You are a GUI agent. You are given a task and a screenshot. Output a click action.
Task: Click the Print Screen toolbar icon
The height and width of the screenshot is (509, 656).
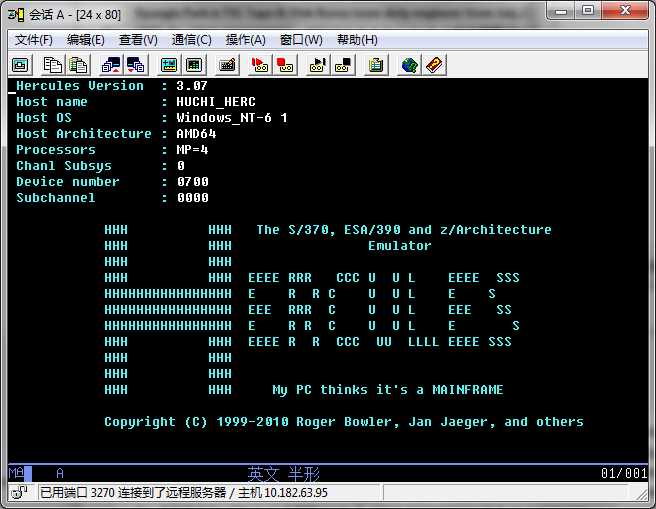20,65
